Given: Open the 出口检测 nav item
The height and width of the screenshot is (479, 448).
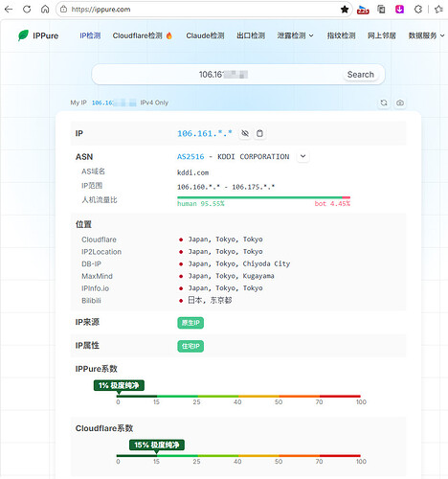Looking at the screenshot, I should click(x=251, y=35).
